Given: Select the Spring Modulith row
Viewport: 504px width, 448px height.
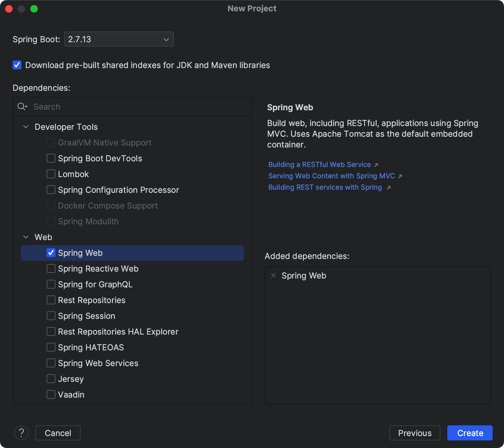Looking at the screenshot, I should 132,221.
